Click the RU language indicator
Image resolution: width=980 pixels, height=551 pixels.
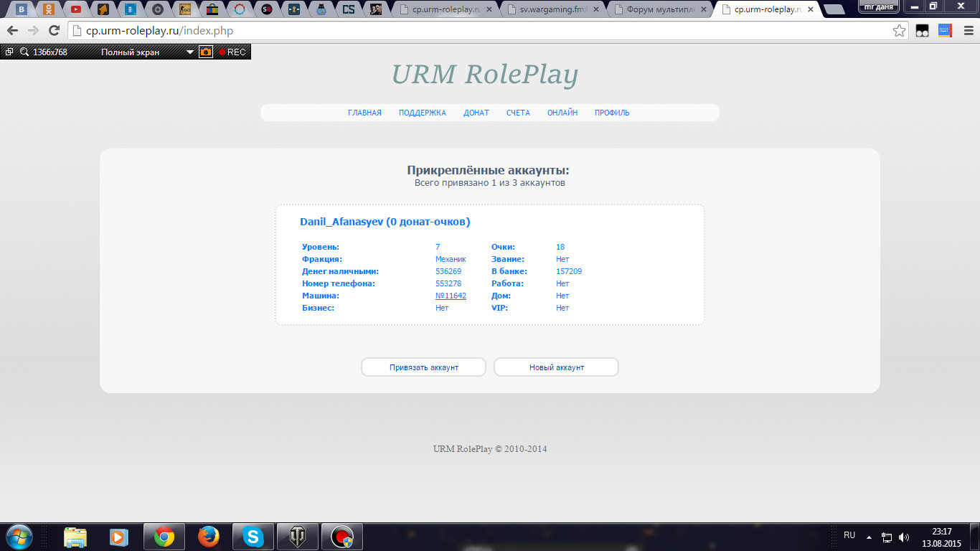tap(849, 535)
